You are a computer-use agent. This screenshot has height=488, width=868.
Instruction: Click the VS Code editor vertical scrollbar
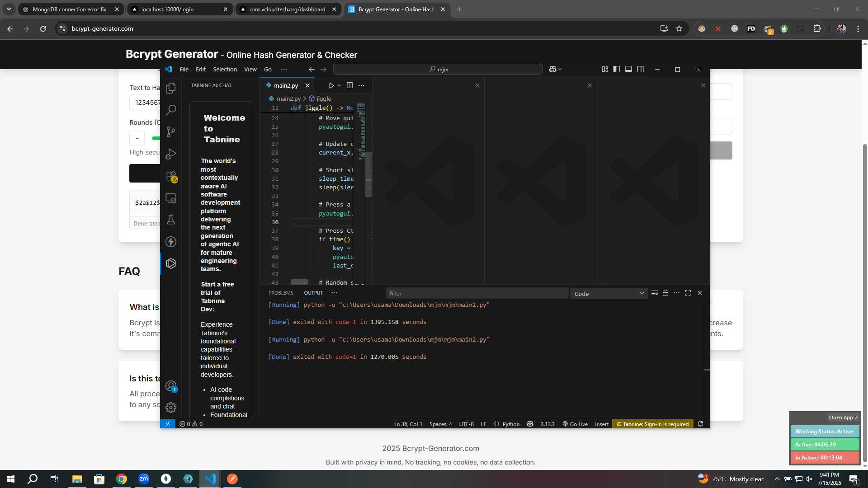368,175
